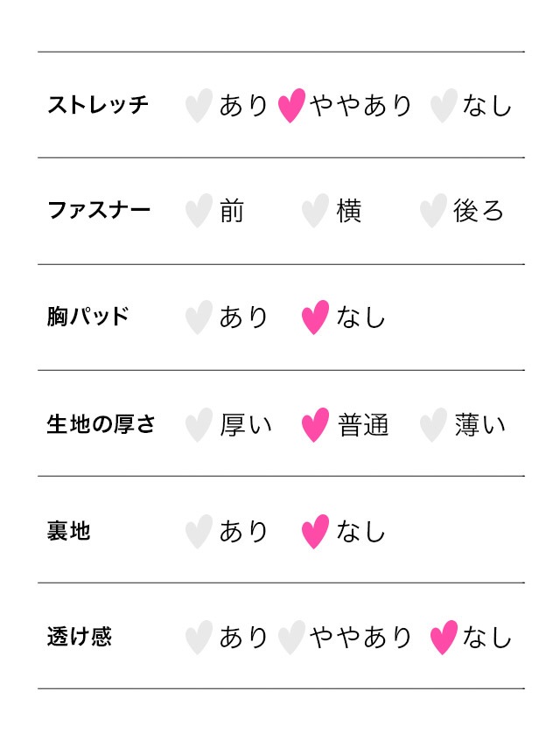Select the heart beside ファスナー 横
Screen dimensions: 560x747
point(315,211)
